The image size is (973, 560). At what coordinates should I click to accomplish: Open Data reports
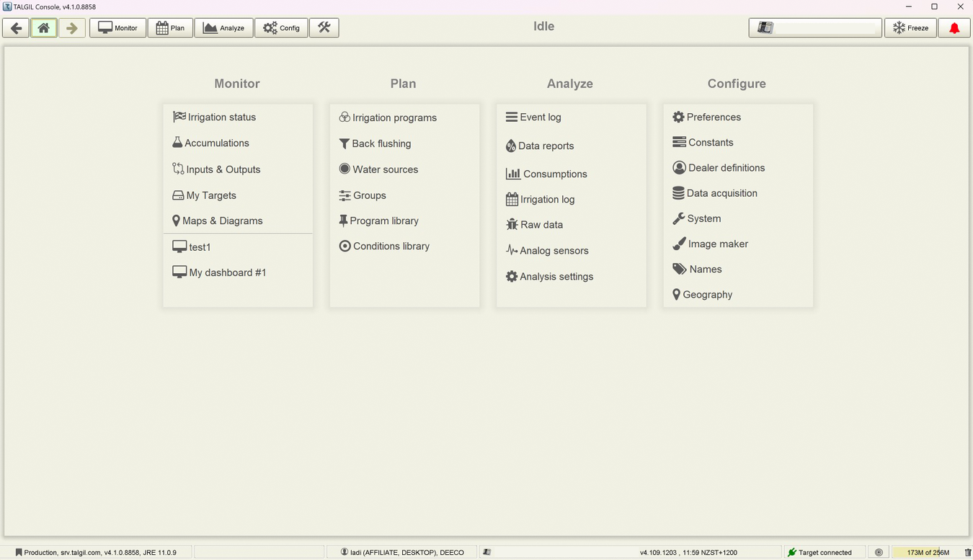pyautogui.click(x=540, y=146)
